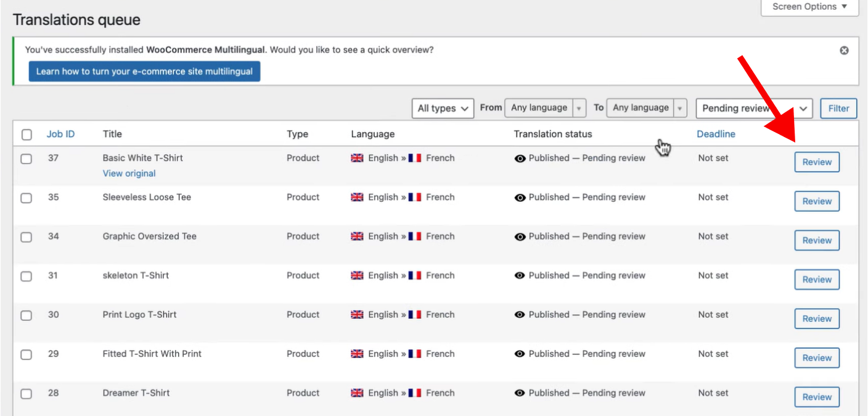Click eye icon in skeleton T-Shirt row
This screenshot has width=868, height=416.
click(520, 276)
